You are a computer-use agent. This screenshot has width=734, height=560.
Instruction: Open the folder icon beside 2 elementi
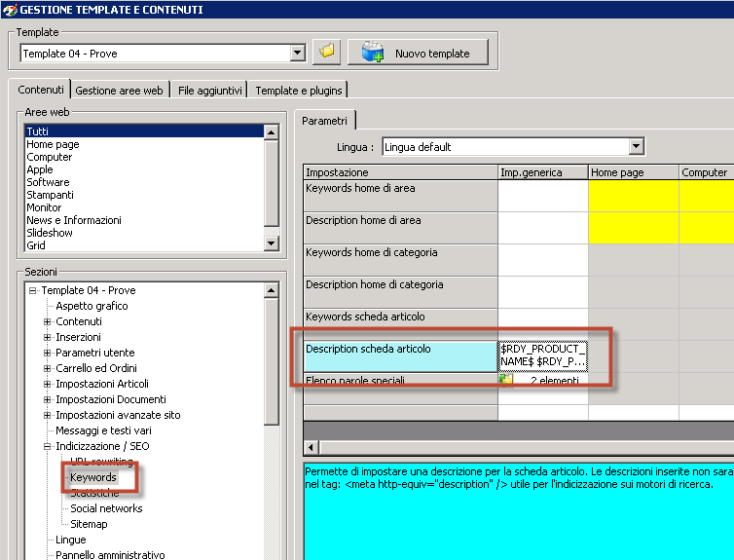[506, 380]
